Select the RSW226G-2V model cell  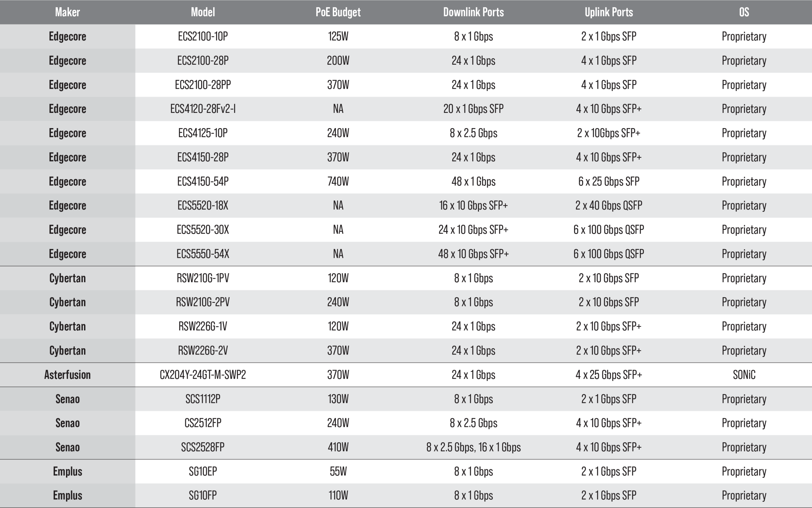pos(203,351)
